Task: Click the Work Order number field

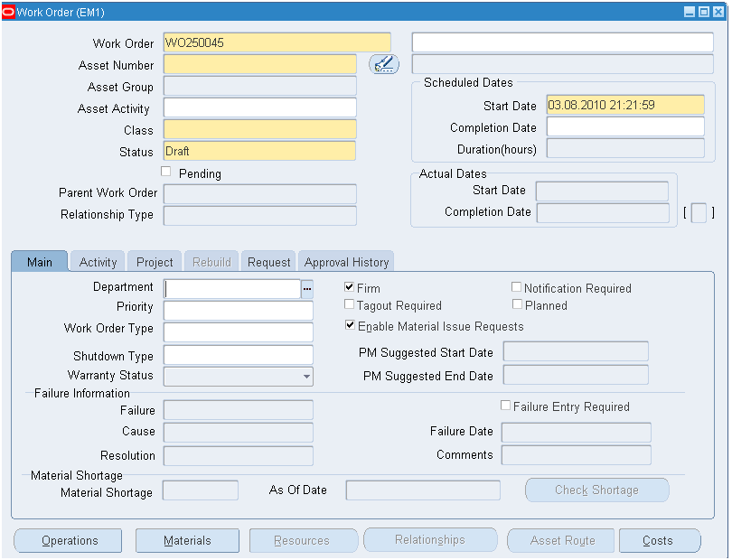Action: [x=276, y=43]
